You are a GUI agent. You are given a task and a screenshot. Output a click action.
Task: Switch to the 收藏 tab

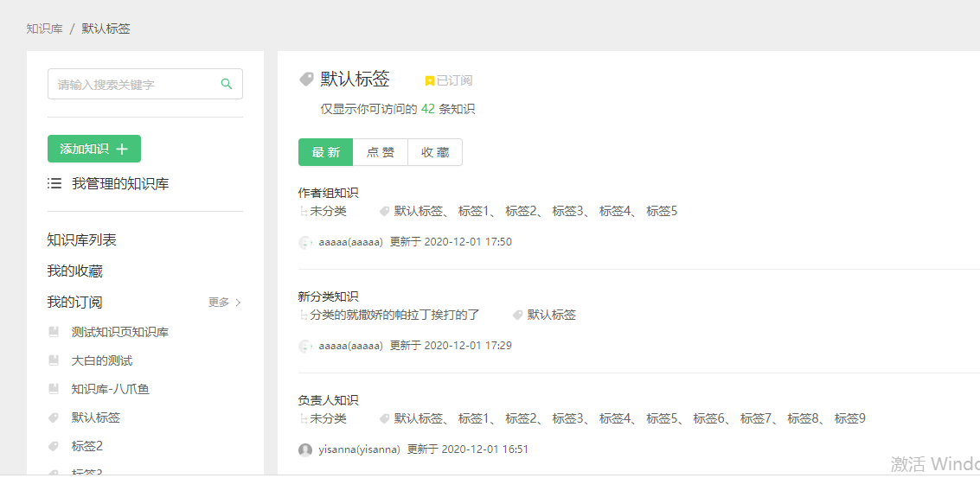pos(435,152)
